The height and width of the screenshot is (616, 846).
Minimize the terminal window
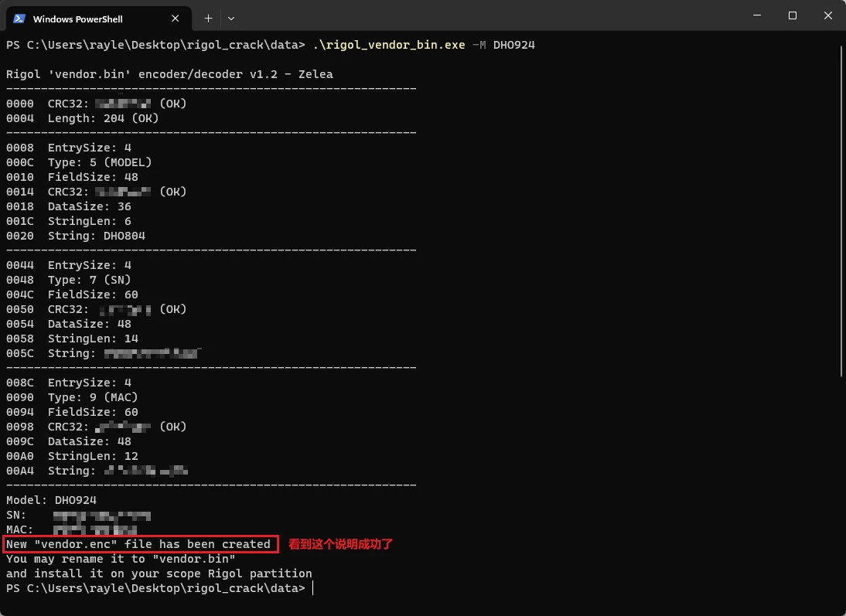click(x=757, y=15)
